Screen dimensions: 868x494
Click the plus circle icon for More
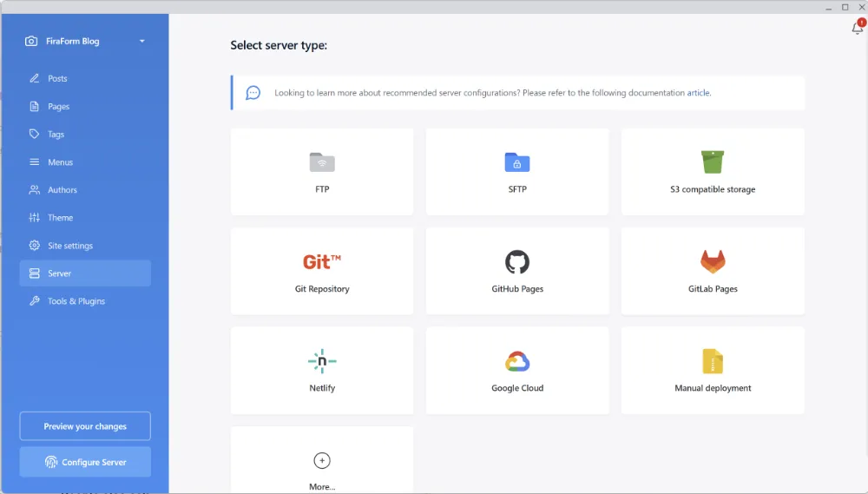coord(322,460)
